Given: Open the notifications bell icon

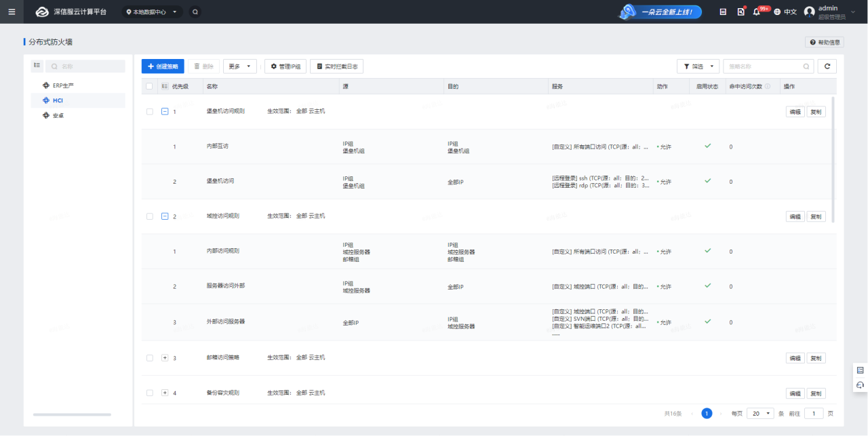Looking at the screenshot, I should click(x=757, y=12).
